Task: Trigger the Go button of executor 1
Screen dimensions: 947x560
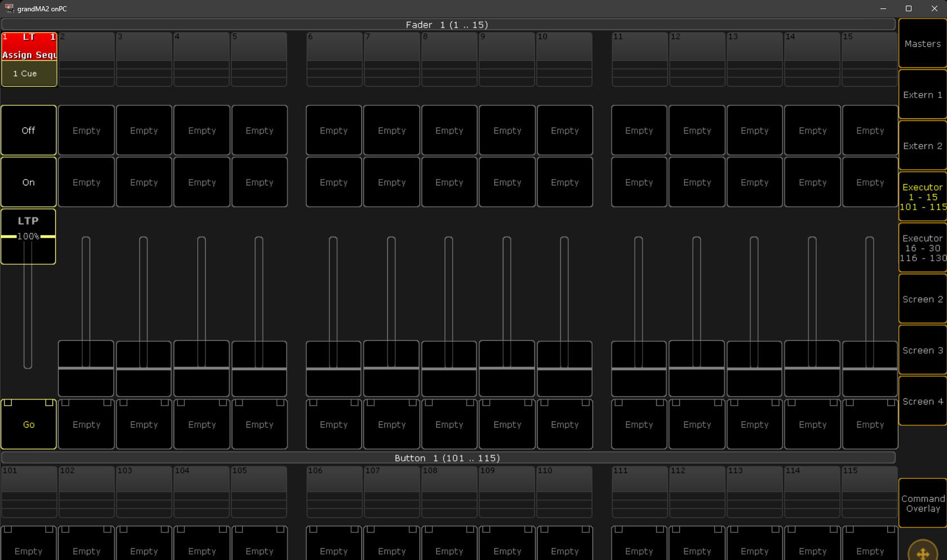Action: (29, 424)
